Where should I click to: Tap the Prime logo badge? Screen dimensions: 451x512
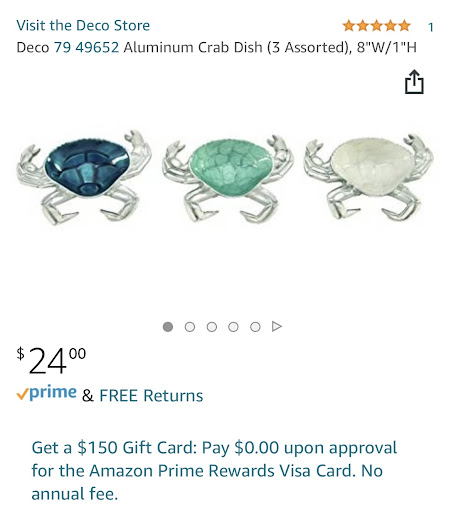point(47,393)
